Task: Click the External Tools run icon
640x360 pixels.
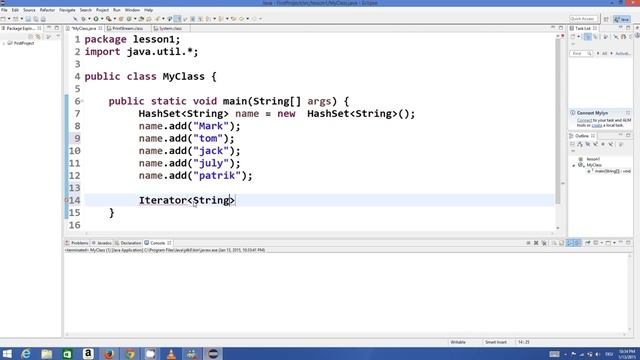Action: click(109, 19)
